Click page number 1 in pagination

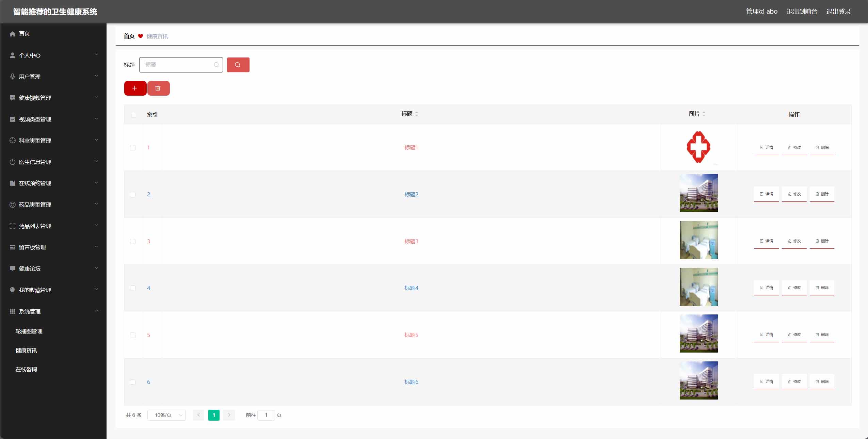pyautogui.click(x=214, y=415)
